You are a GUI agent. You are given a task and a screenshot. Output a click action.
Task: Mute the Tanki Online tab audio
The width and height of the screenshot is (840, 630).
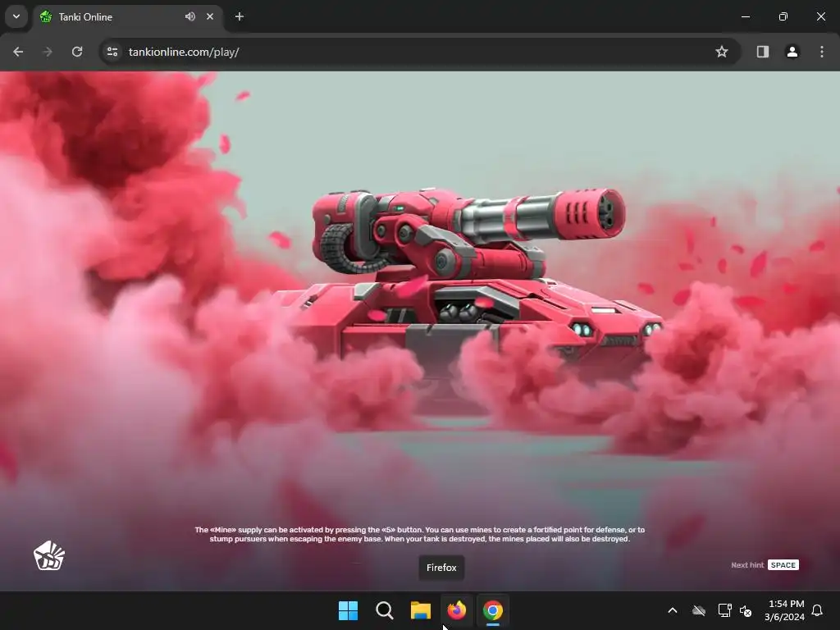[x=189, y=16]
